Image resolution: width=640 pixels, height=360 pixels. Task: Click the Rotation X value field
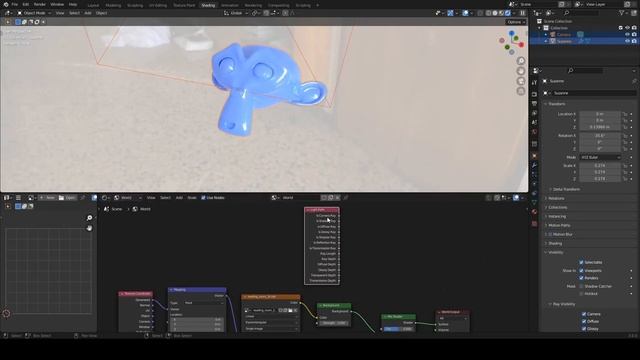coord(600,136)
